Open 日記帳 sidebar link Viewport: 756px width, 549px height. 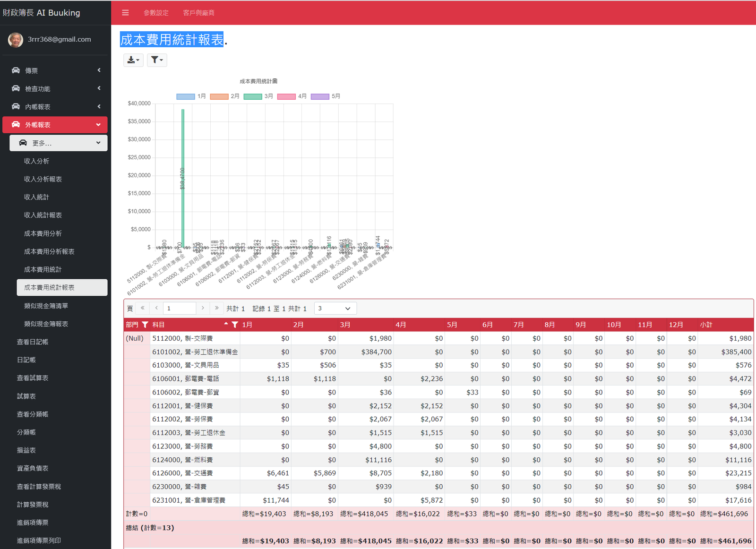tap(26, 360)
